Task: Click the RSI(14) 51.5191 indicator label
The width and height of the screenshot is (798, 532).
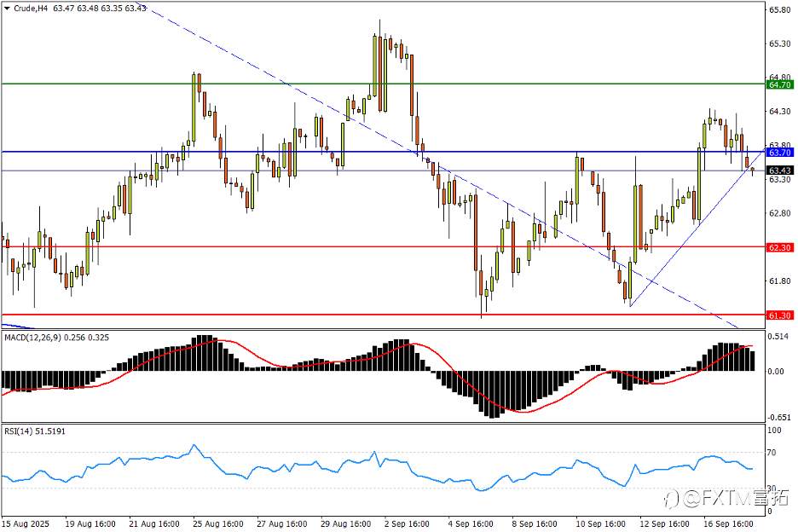Action: click(35, 431)
